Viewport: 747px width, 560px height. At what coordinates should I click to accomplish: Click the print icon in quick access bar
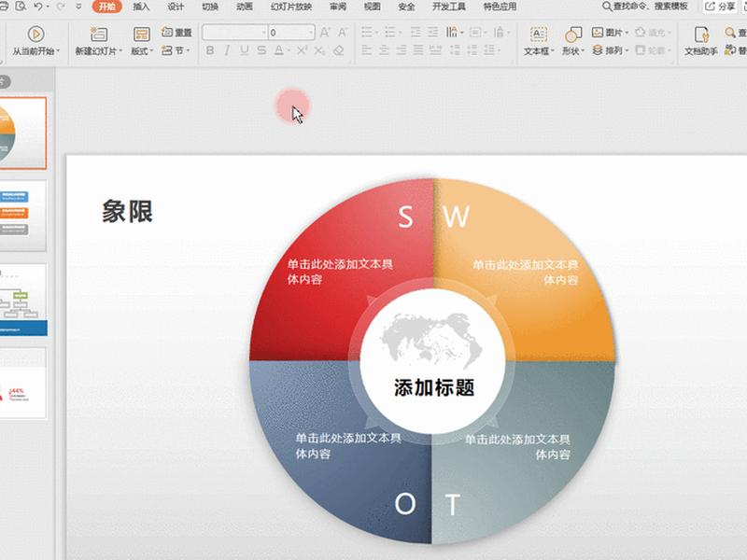pos(4,7)
